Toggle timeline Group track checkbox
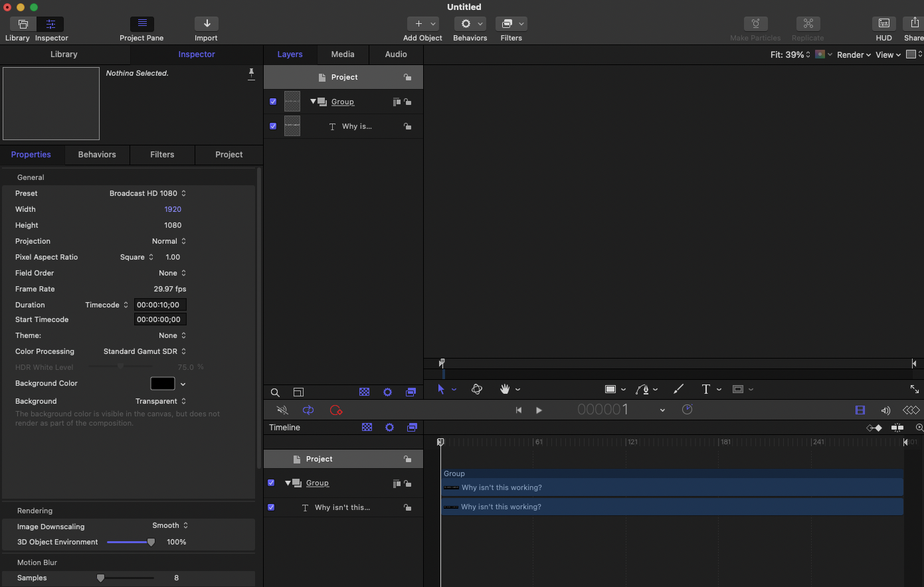This screenshot has height=587, width=924. [x=271, y=483]
